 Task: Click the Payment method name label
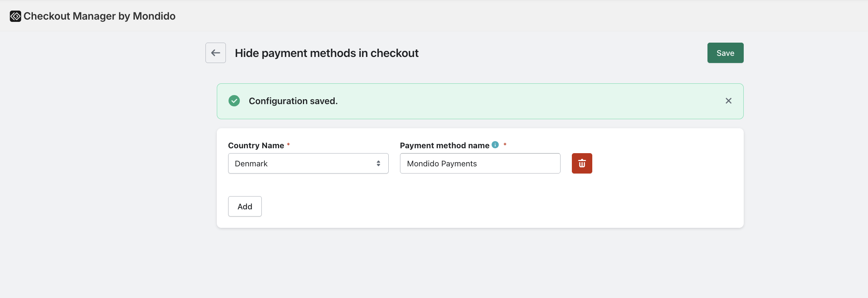[x=445, y=146]
